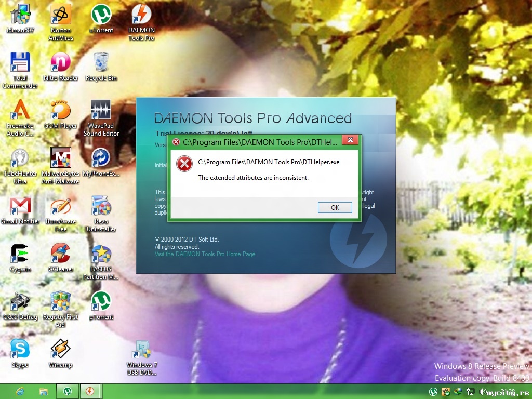Select Nitro Reader desktop icon
Screen dimensions: 532x399
click(x=61, y=66)
